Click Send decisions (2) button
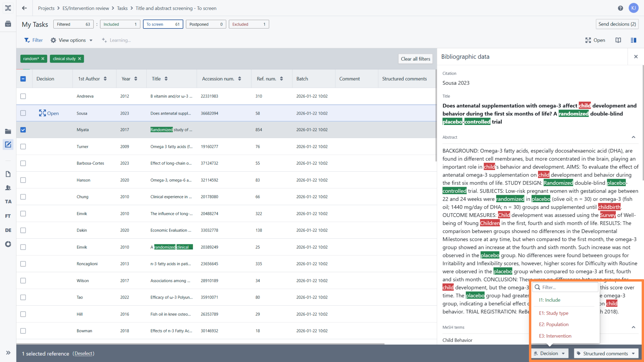The width and height of the screenshot is (644, 362). [x=617, y=24]
